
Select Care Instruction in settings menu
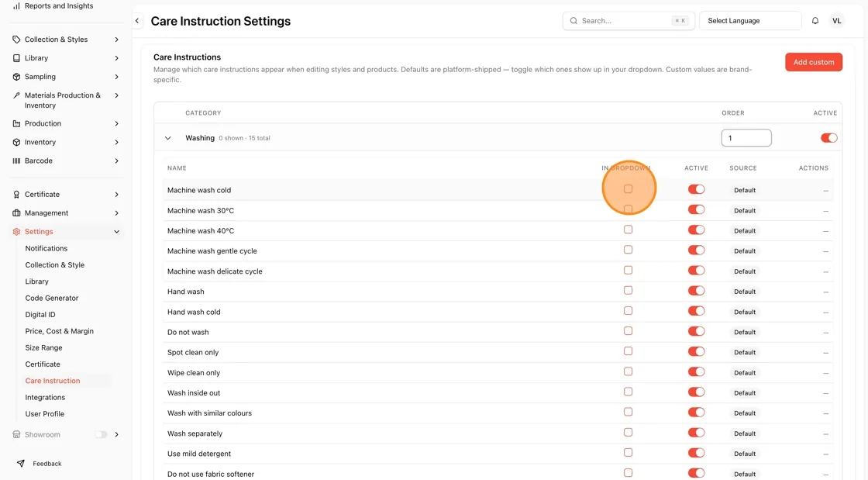(53, 381)
